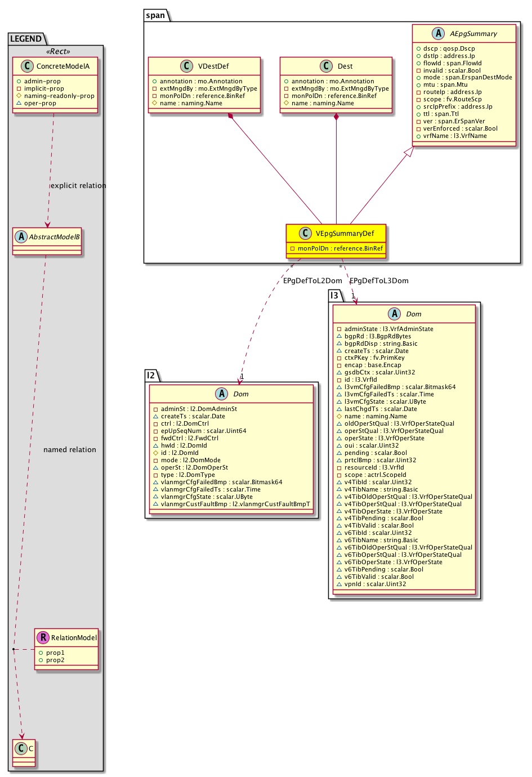Click the C icon next to Dest
Screen dimensions: 532x777
[x=327, y=66]
